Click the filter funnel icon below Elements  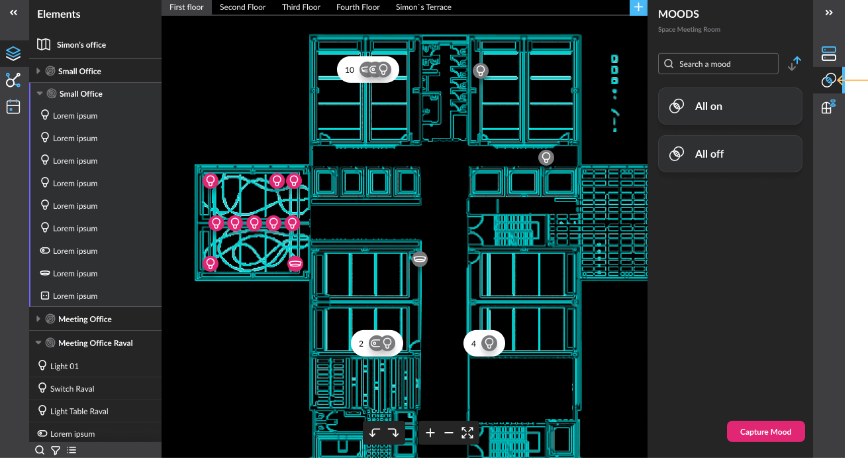56,450
